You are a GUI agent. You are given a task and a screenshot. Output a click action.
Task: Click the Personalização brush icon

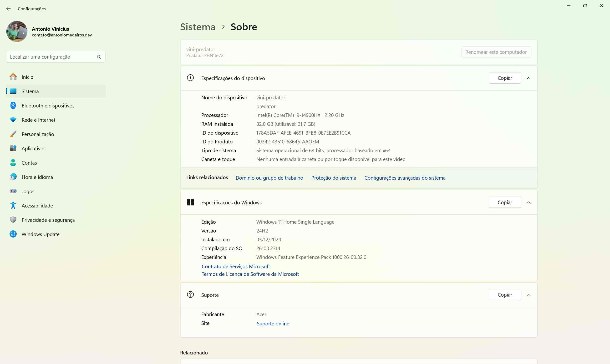[13, 134]
